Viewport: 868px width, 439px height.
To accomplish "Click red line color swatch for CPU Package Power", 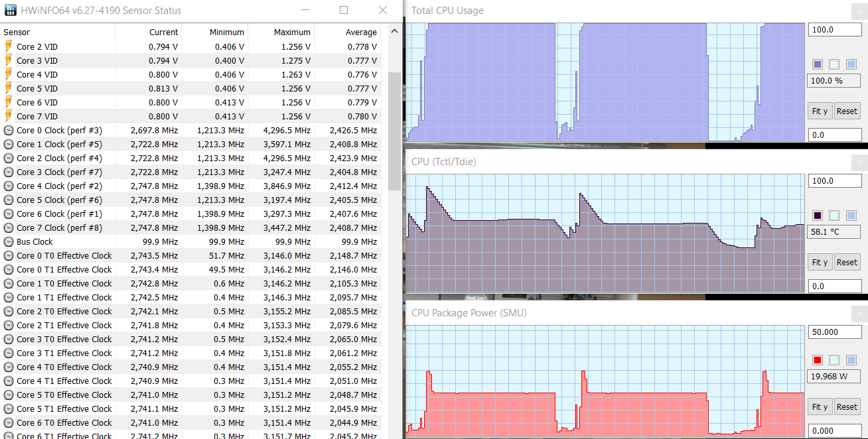I will [x=818, y=360].
